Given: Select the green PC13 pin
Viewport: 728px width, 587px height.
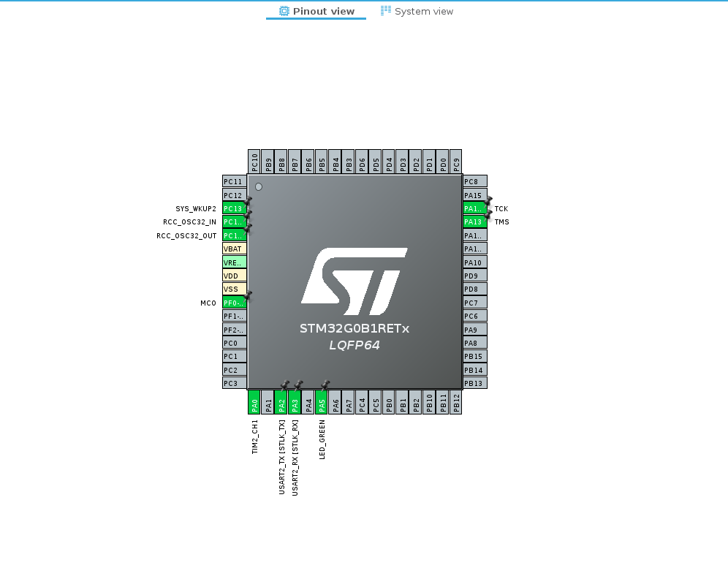Looking at the screenshot, I should point(235,208).
